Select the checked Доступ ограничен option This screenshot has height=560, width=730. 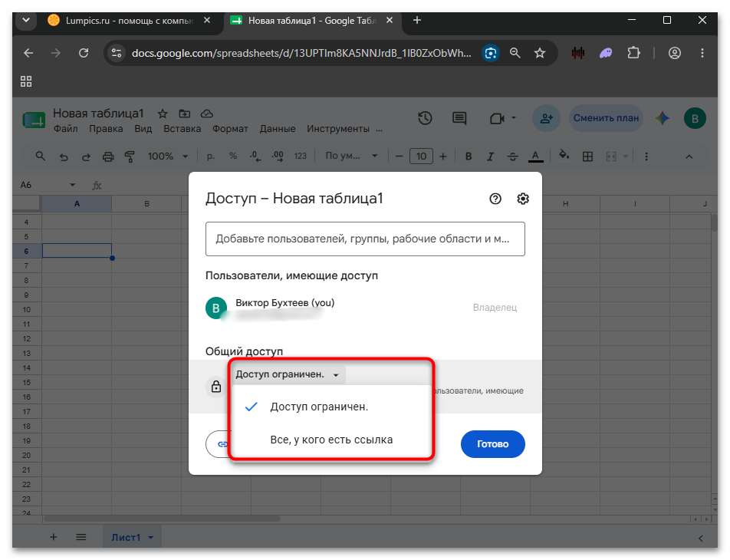(331, 407)
